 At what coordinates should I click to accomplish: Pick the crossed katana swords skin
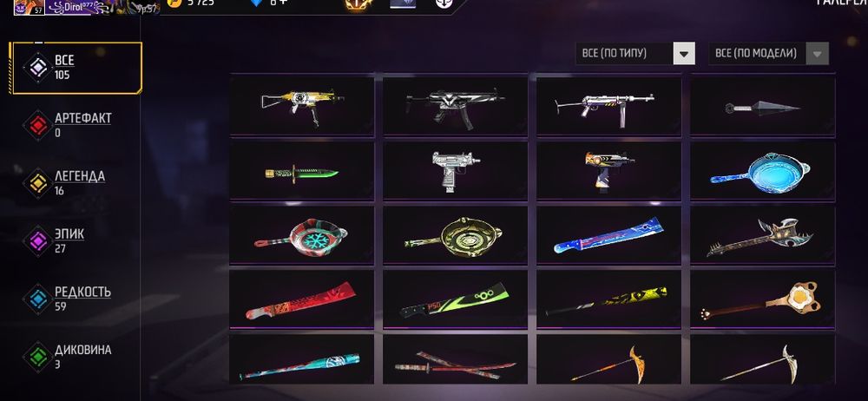pos(455,360)
